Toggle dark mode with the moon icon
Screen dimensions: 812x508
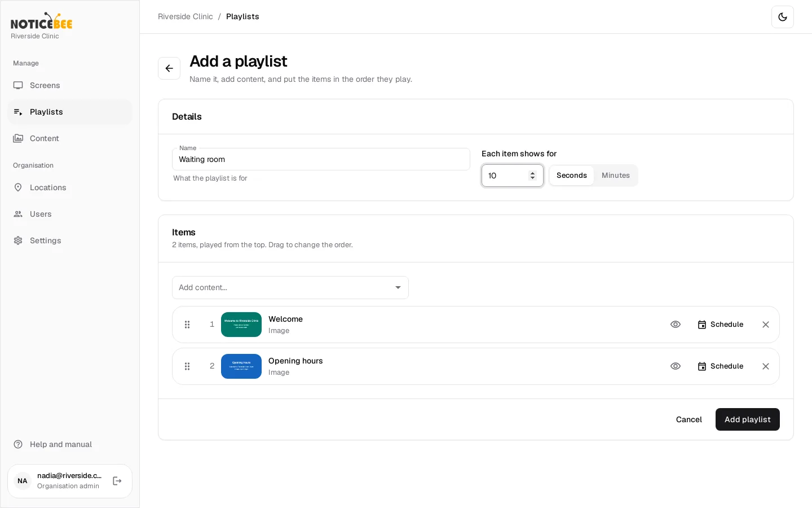(783, 17)
